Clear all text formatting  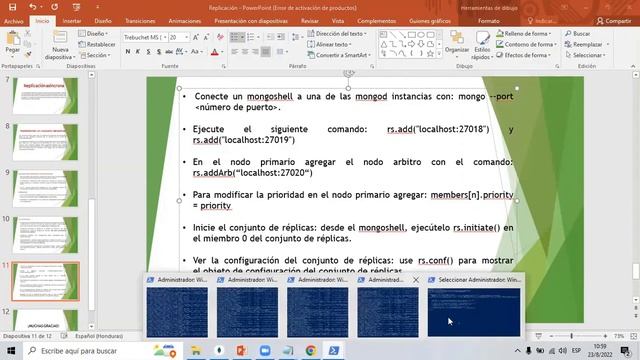click(220, 37)
